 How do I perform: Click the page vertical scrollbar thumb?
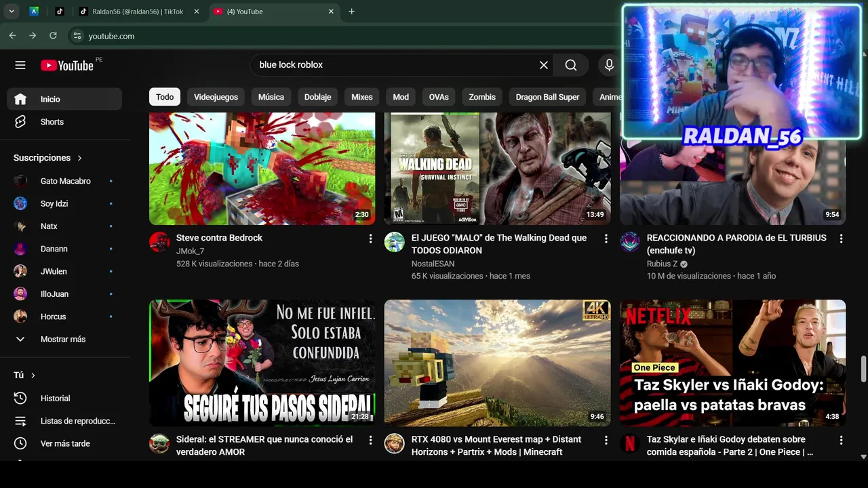click(x=863, y=369)
